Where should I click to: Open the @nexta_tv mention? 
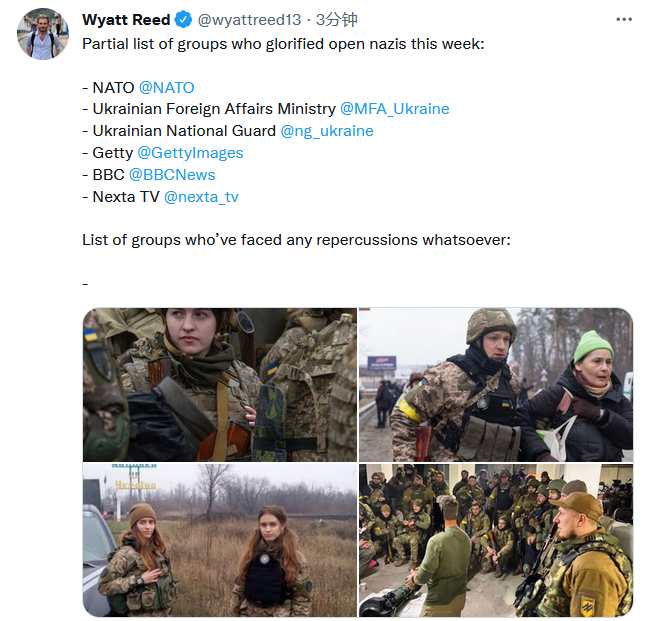[x=201, y=197]
